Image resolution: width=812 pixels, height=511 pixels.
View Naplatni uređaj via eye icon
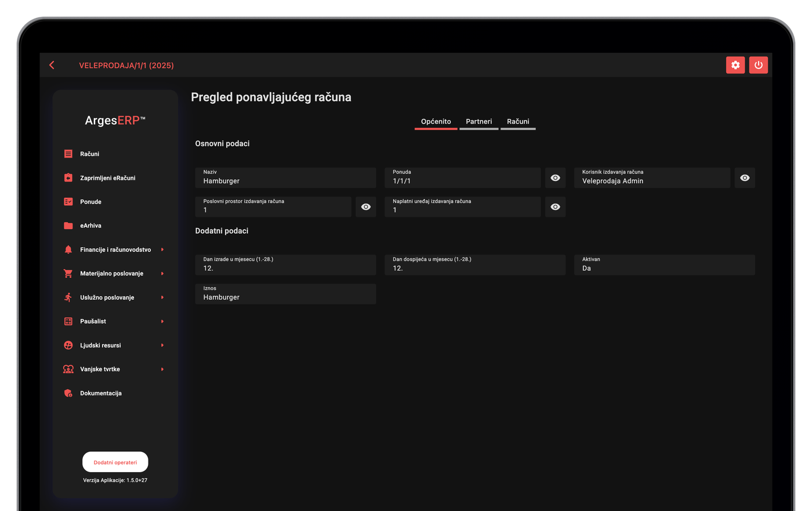pyautogui.click(x=555, y=207)
